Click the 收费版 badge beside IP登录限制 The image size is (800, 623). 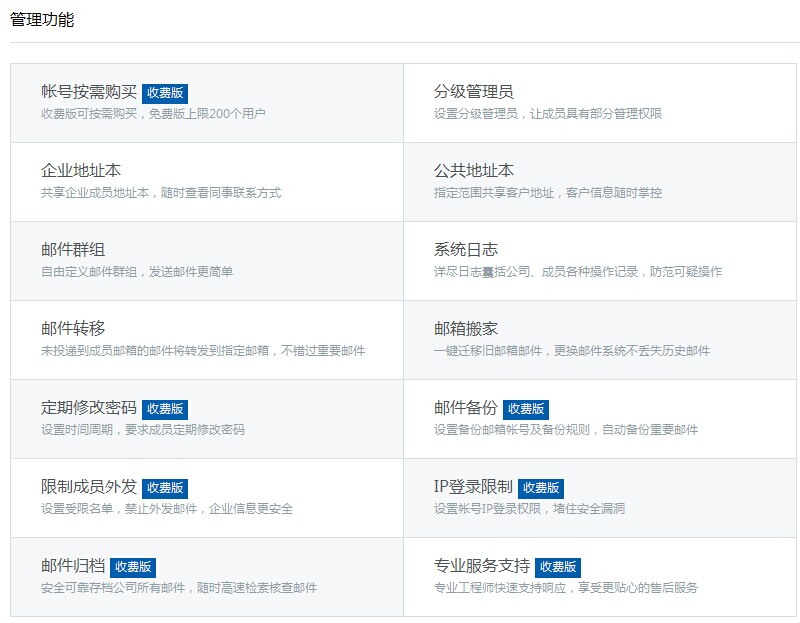[x=541, y=488]
